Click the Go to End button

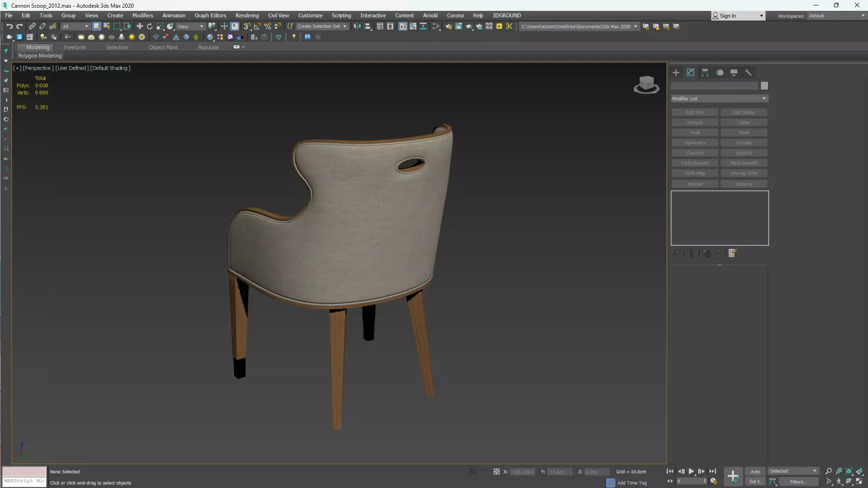(712, 471)
